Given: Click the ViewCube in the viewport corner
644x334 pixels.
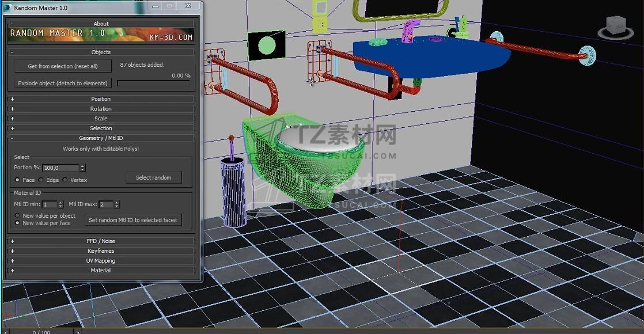Looking at the screenshot, I should [x=615, y=28].
